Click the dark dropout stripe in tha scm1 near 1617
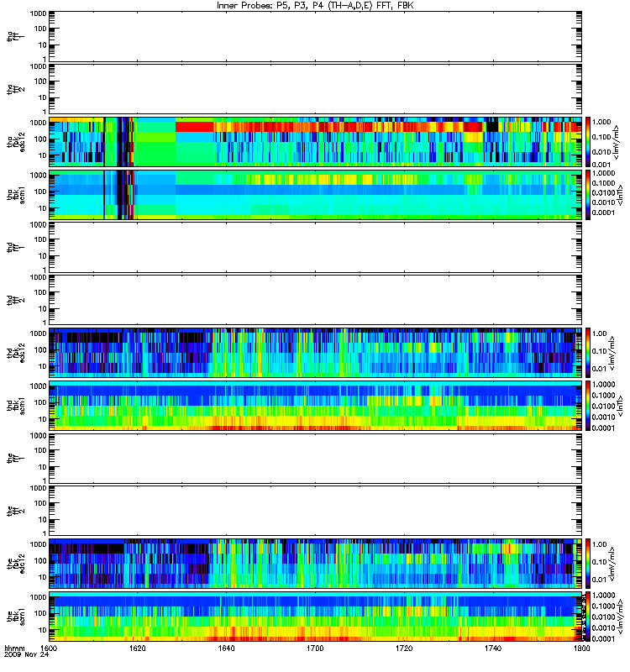The image size is (630, 672). pyautogui.click(x=121, y=195)
